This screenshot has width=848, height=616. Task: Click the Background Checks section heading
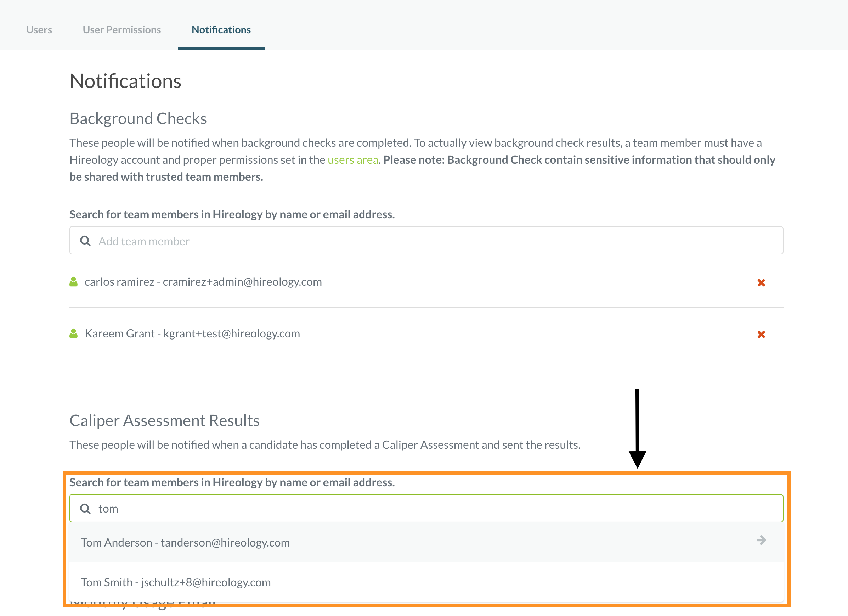[x=138, y=119]
